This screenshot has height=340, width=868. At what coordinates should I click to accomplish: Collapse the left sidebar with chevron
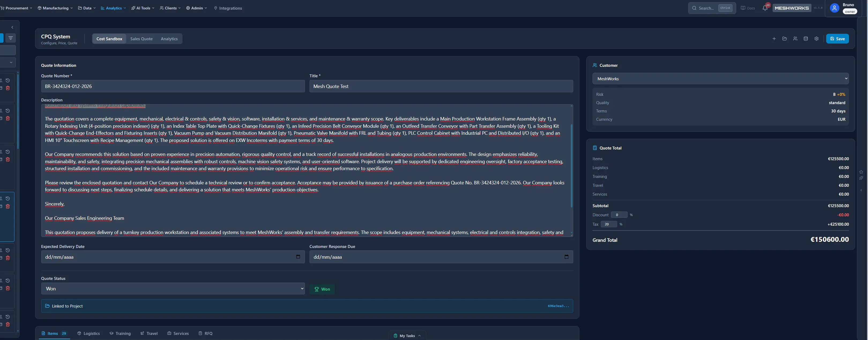(12, 27)
